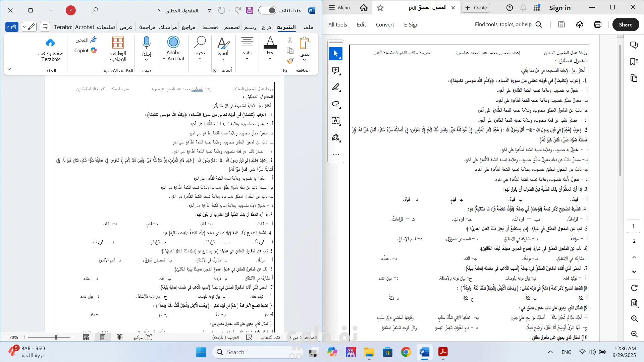Select the arrow selection tool in Acrobat

coord(335,54)
